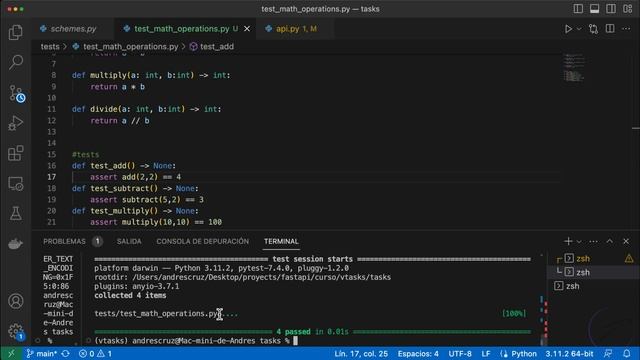
Task: Toggle the secondary side bar layout icon
Action: (x=611, y=9)
